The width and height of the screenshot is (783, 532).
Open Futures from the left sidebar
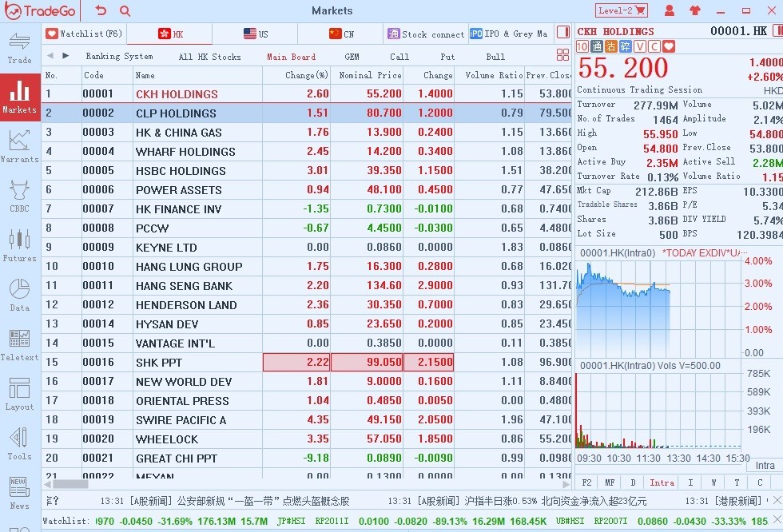pyautogui.click(x=20, y=245)
